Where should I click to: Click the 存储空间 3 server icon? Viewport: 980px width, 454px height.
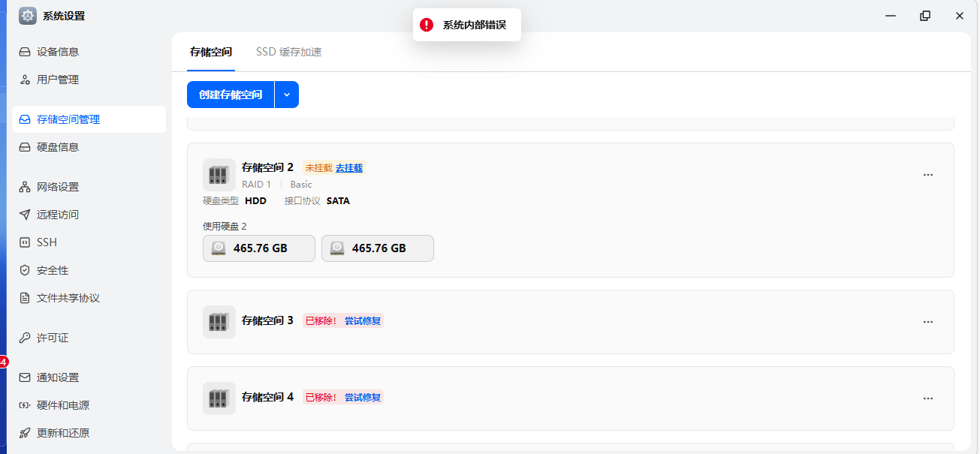point(219,322)
